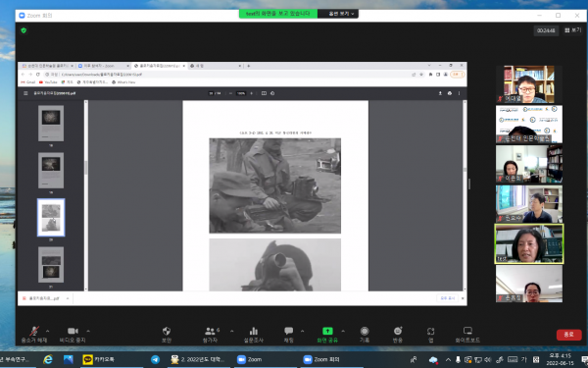Select the highlighted active speaker video tile

click(529, 243)
